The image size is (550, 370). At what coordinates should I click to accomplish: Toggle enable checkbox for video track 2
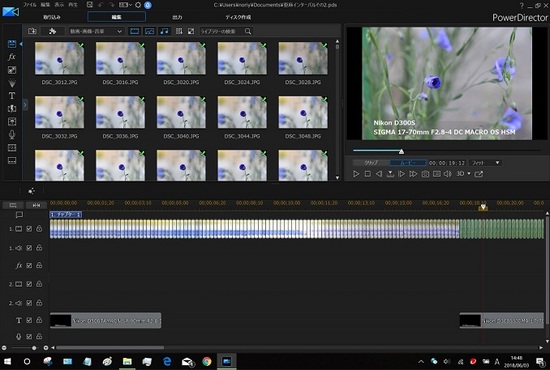tap(29, 284)
